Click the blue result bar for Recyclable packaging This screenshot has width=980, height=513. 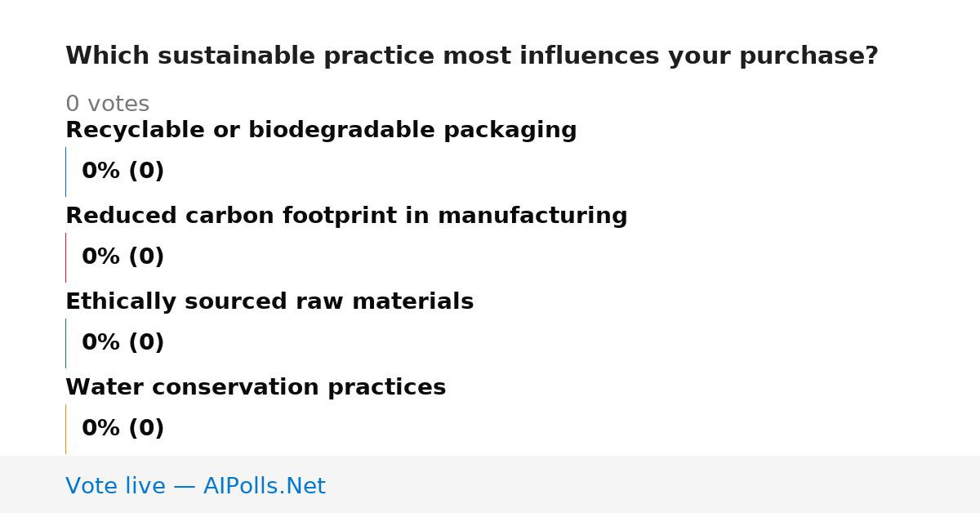pos(65,172)
